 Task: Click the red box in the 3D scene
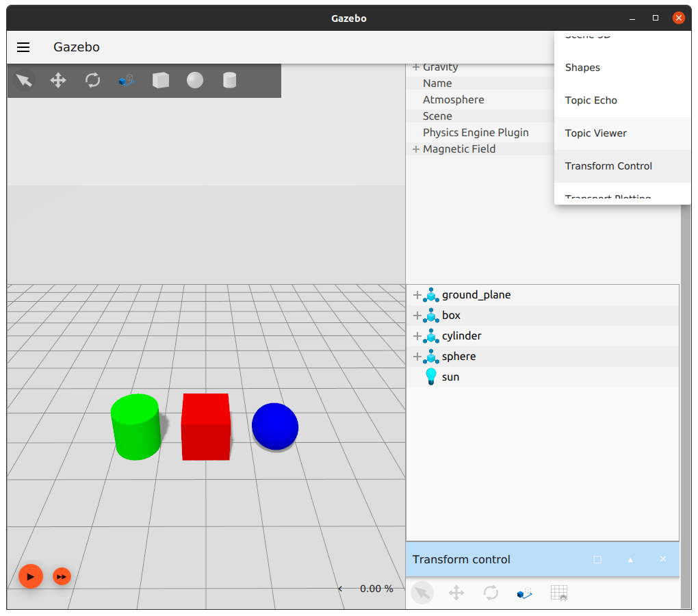click(x=206, y=427)
